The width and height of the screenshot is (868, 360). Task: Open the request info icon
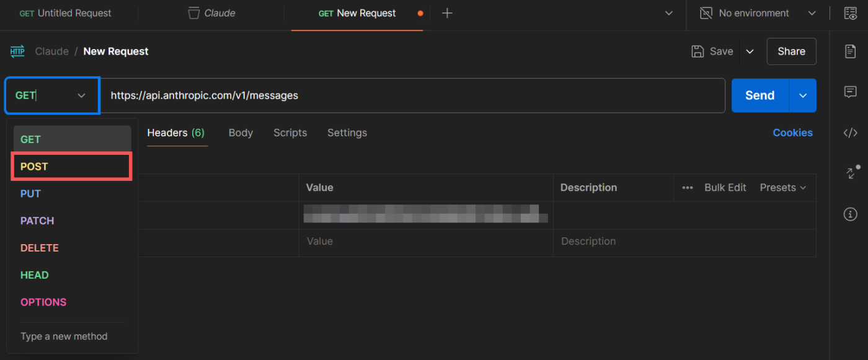[851, 214]
